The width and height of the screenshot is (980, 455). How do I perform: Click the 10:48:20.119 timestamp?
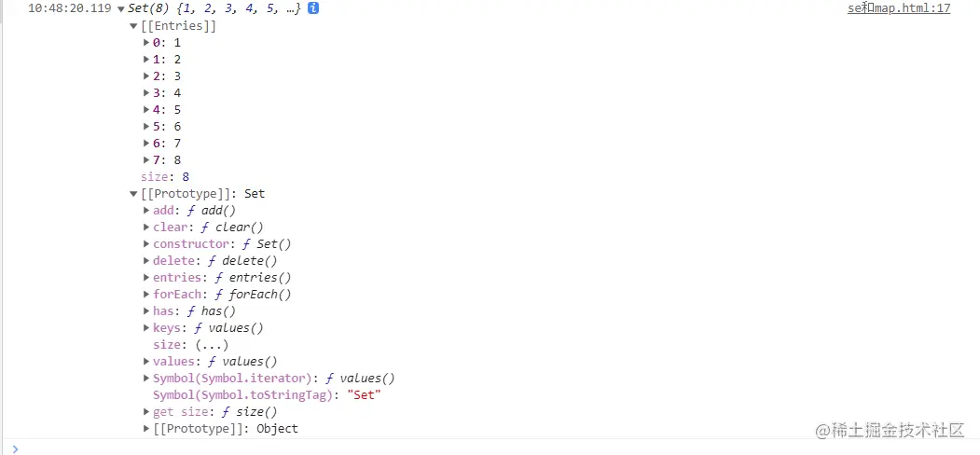coord(70,8)
